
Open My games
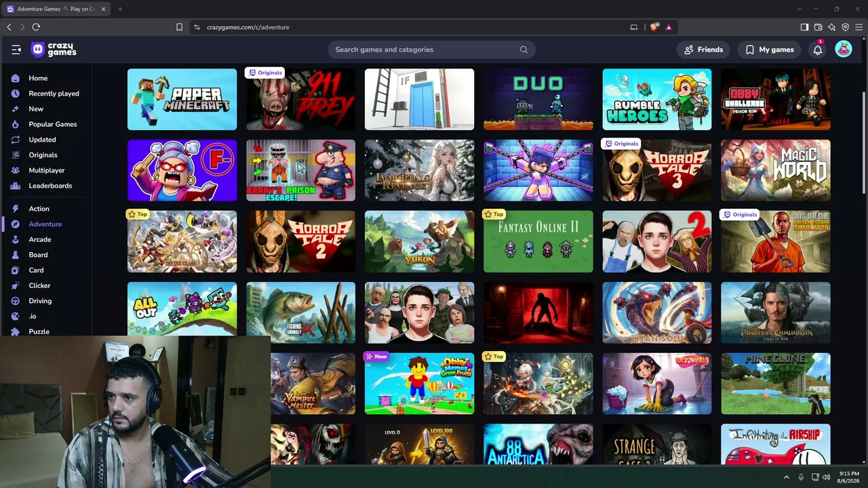[x=770, y=49]
